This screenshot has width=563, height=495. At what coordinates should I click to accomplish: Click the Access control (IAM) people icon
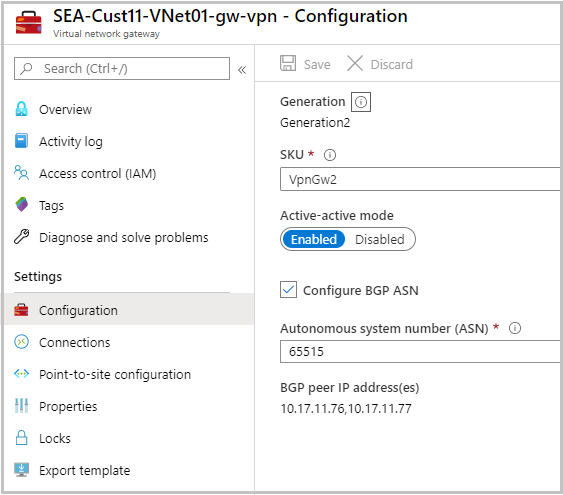coord(22,173)
